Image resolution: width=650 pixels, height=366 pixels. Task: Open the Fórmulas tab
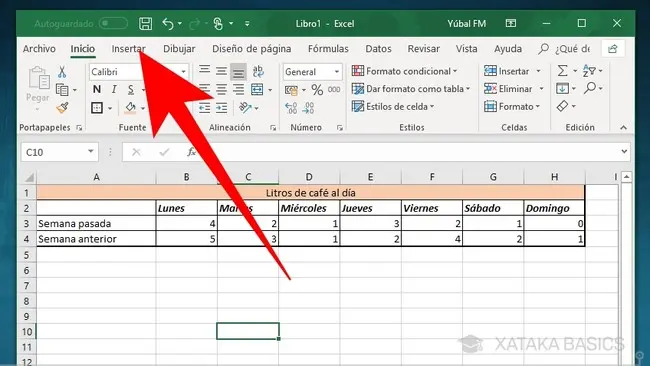[328, 48]
